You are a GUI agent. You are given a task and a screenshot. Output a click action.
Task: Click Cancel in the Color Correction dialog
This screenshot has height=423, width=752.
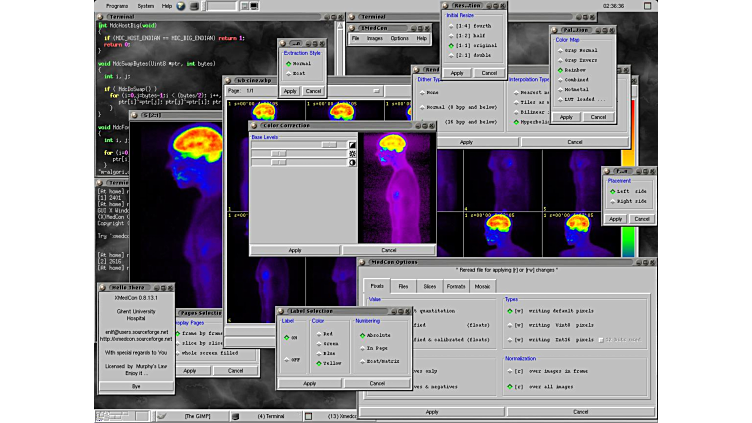388,250
